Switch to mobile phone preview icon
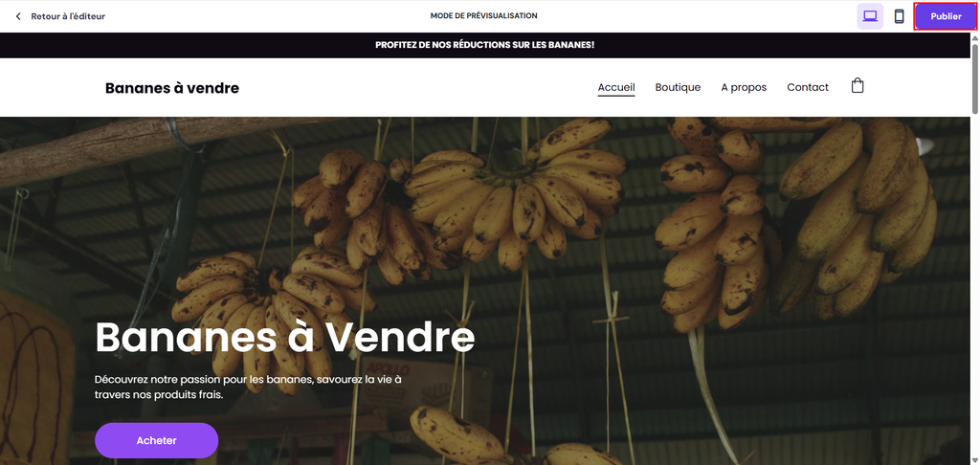The width and height of the screenshot is (980, 465). click(x=899, y=16)
